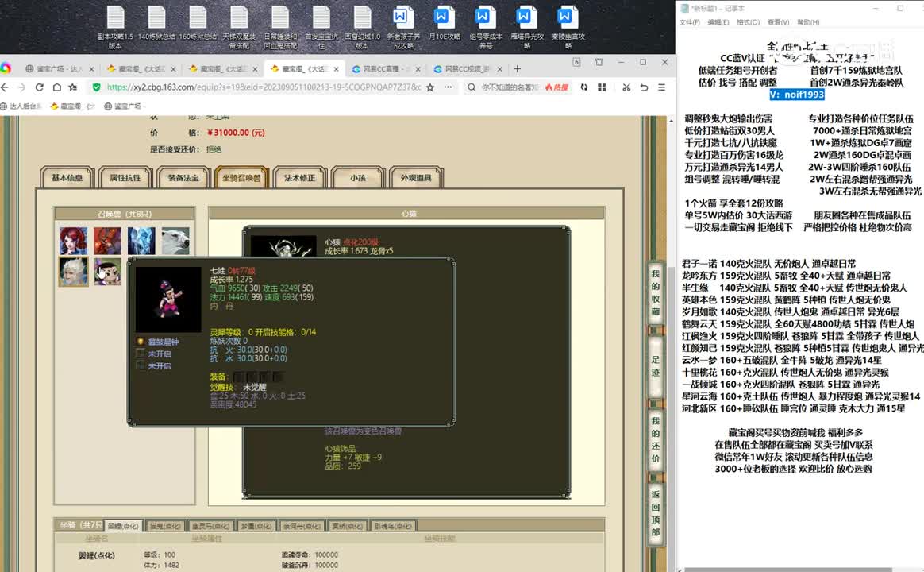This screenshot has width=924, height=572.
Task: Reload the page with refresh icon
Action: 40,87
